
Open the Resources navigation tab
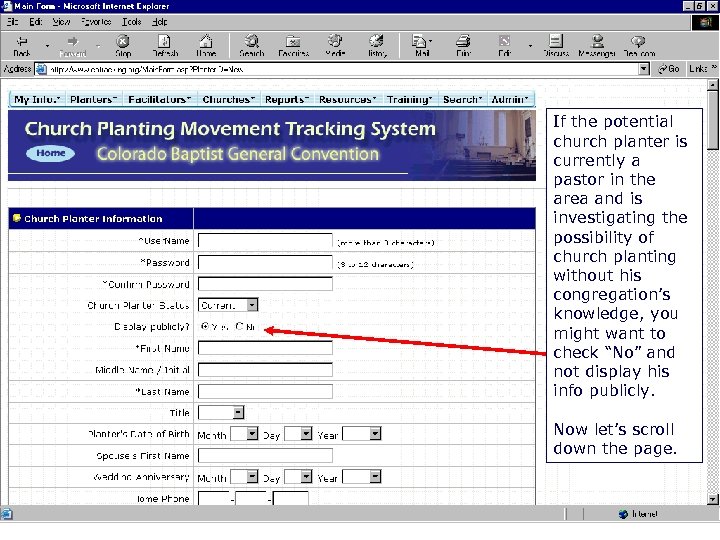(x=348, y=99)
